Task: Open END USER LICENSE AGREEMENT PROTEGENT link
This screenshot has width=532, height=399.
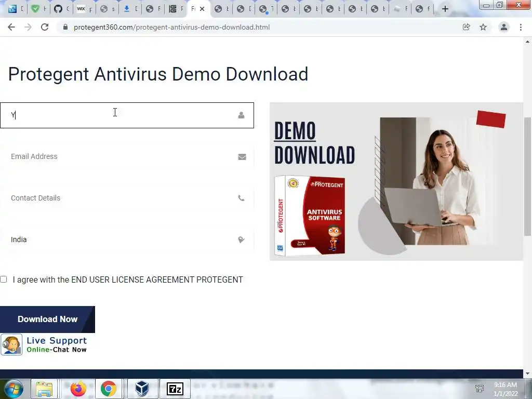Action: pyautogui.click(x=157, y=280)
